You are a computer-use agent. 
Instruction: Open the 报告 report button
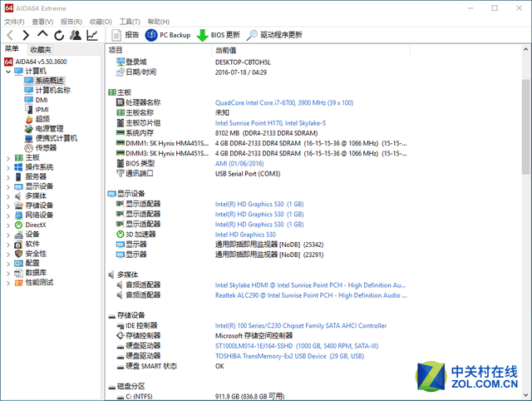(126, 35)
